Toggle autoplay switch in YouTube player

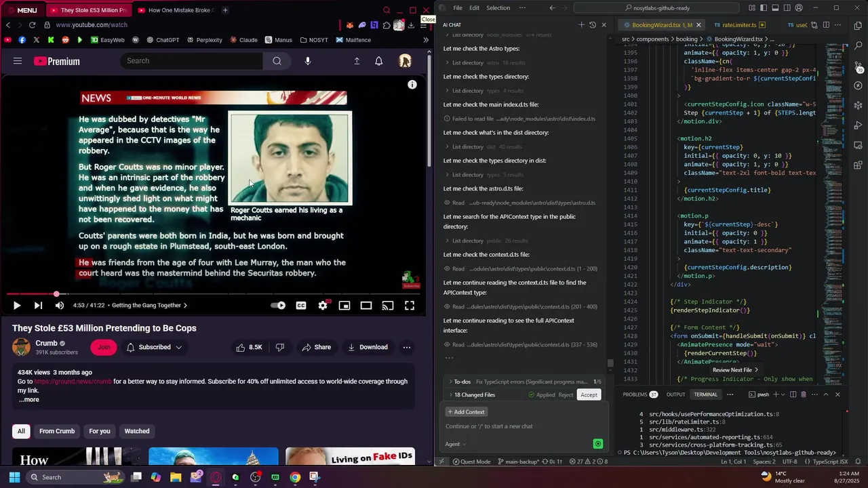tap(278, 306)
